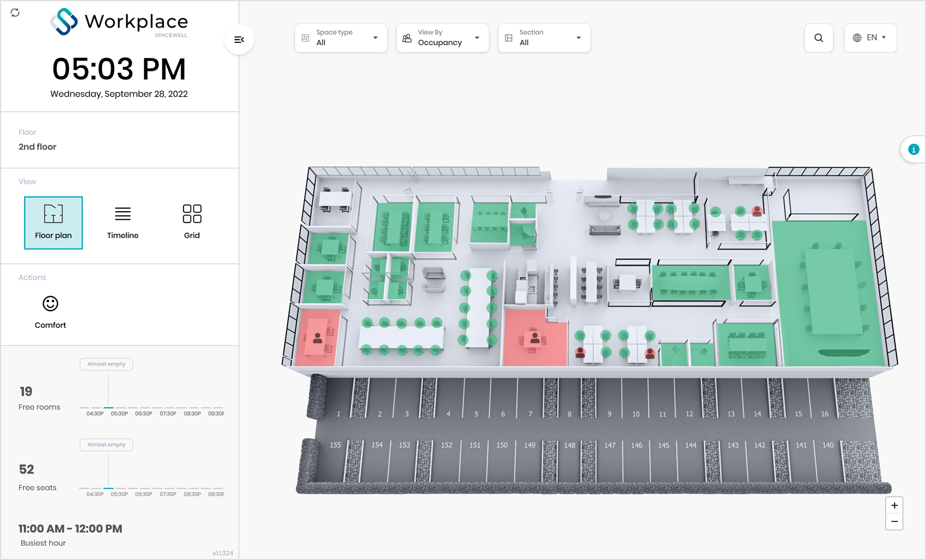Open the Space type dropdown
Viewport: 926px width, 560px height.
click(x=341, y=38)
